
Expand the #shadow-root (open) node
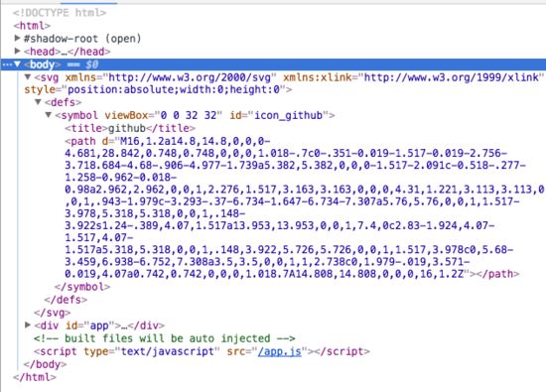pos(17,38)
